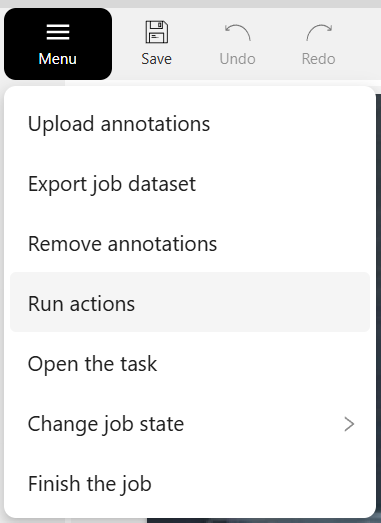Click the floppy disk Save icon
This screenshot has height=523, width=381.
pos(156,32)
